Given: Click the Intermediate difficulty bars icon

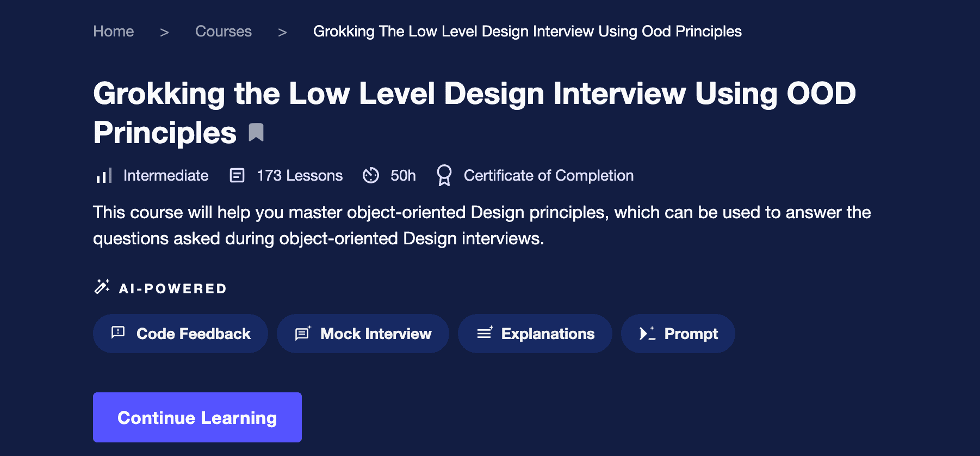Looking at the screenshot, I should (x=103, y=175).
